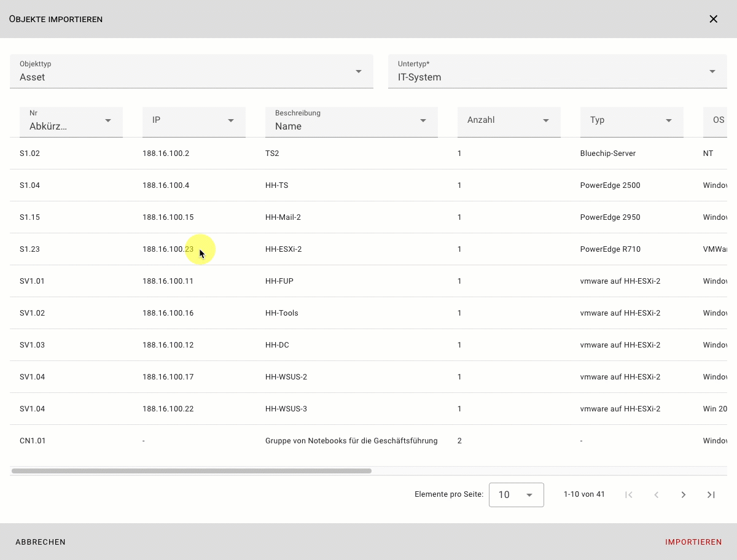737x560 pixels.
Task: Jump to last page of results
Action: click(x=711, y=495)
